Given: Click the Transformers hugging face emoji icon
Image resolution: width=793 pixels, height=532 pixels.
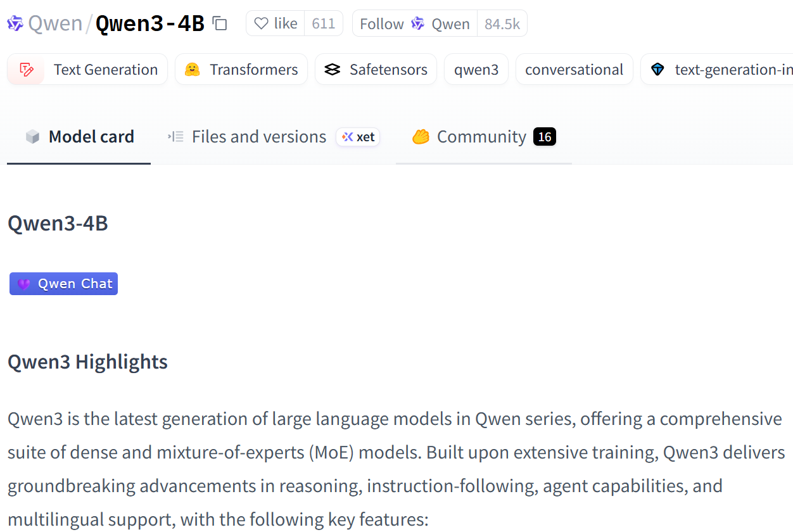Looking at the screenshot, I should coord(193,70).
